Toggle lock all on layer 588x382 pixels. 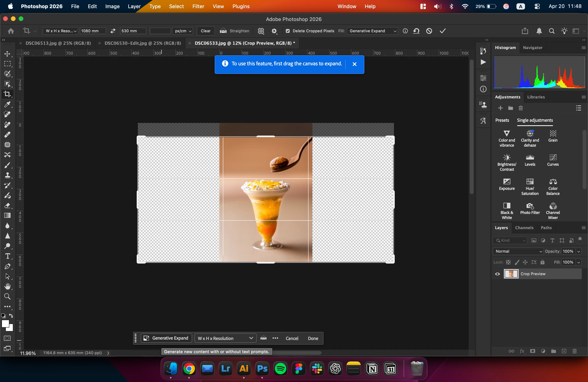(x=542, y=262)
